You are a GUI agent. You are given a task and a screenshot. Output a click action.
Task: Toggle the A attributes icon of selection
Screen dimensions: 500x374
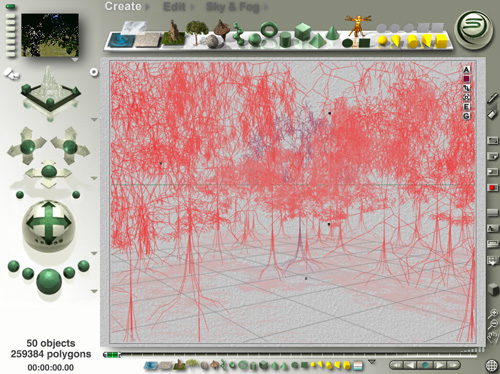coord(466,70)
